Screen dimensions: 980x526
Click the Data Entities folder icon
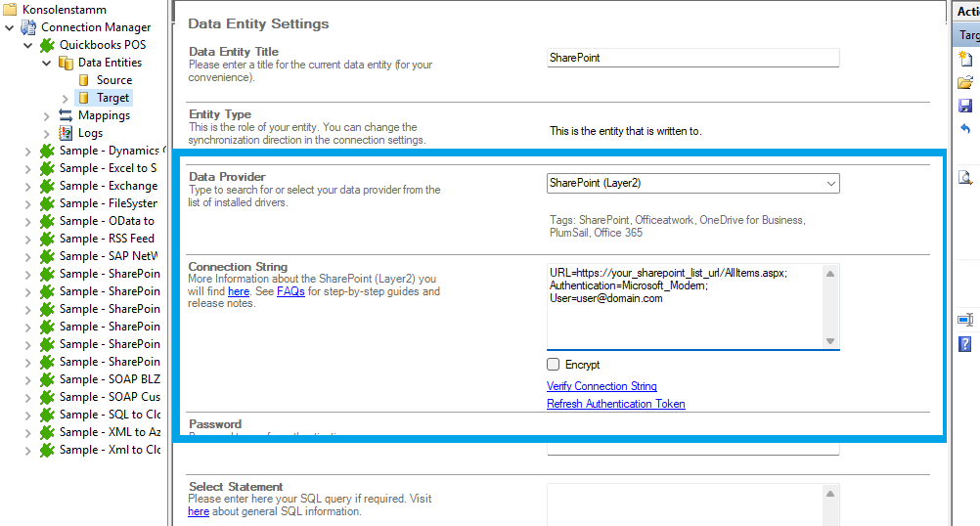click(x=66, y=63)
